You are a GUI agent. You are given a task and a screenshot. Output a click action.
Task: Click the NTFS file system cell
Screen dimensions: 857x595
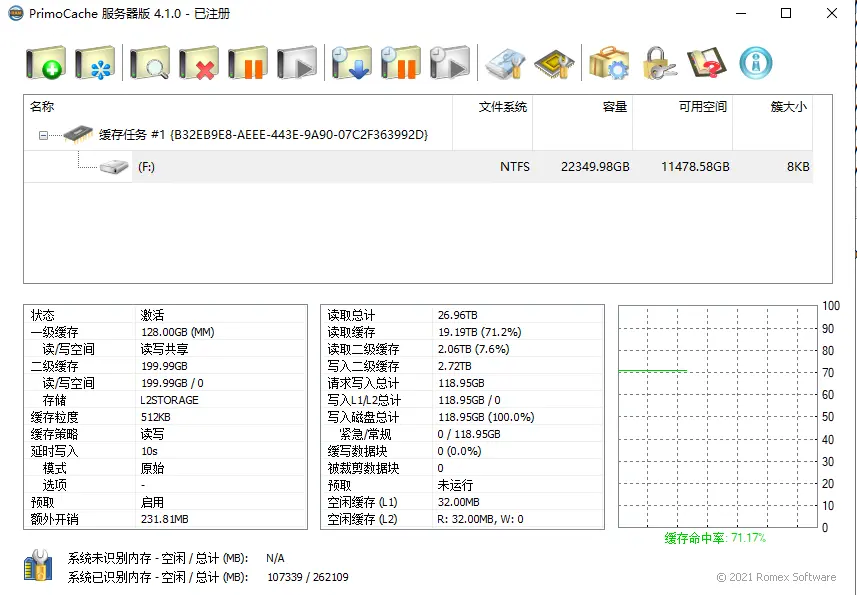click(x=515, y=167)
